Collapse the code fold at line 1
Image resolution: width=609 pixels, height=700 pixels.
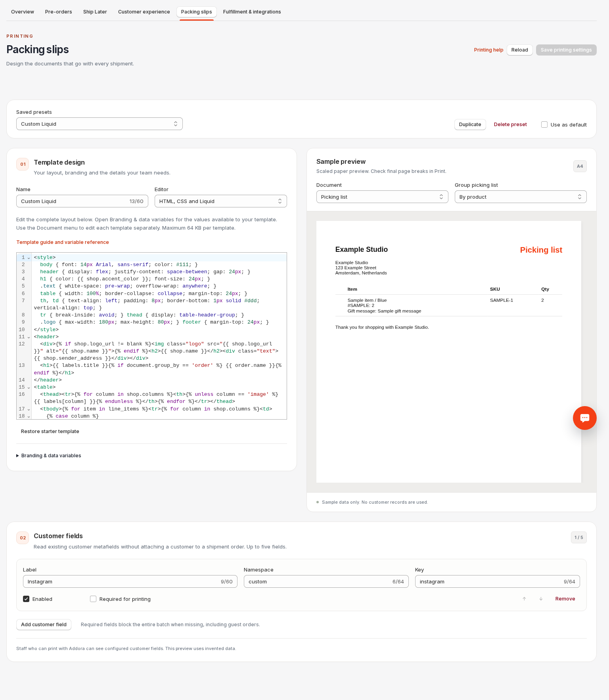coord(29,258)
